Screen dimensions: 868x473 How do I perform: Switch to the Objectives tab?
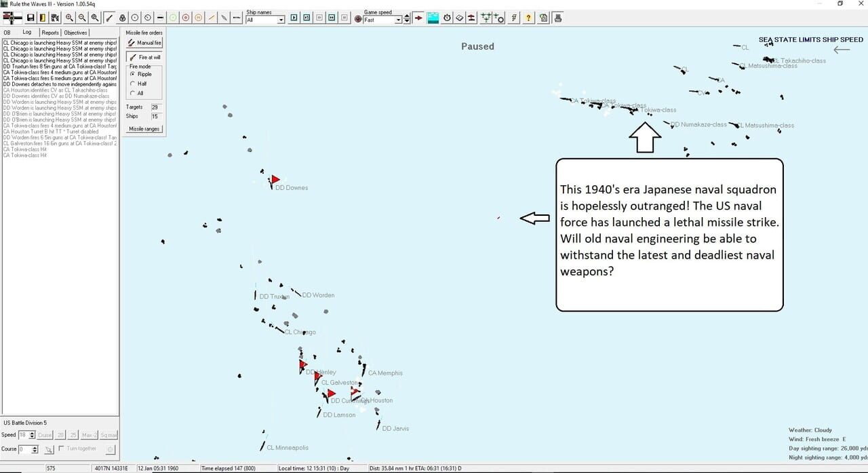[x=75, y=32]
